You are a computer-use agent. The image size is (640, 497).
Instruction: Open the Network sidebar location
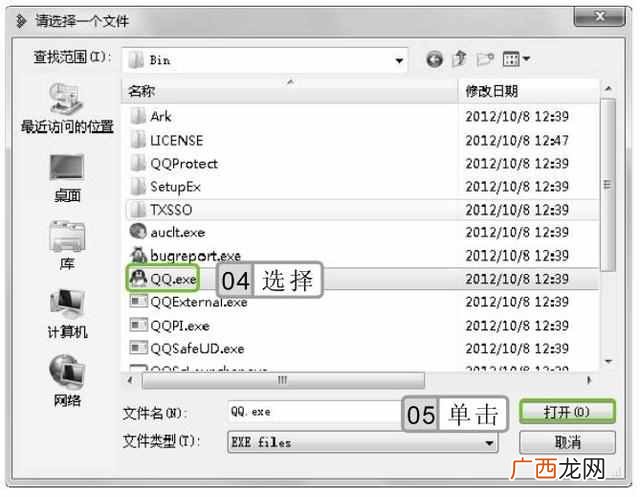(x=67, y=381)
